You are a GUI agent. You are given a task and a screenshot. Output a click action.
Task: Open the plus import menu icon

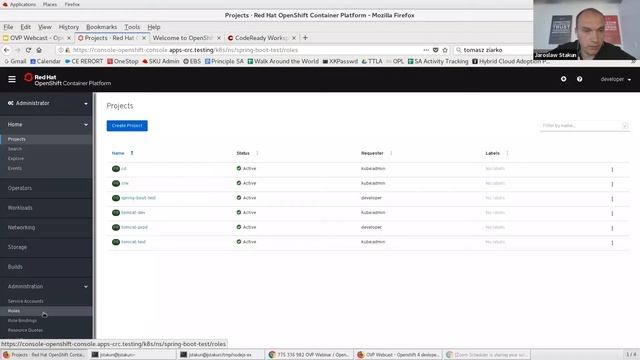point(563,79)
